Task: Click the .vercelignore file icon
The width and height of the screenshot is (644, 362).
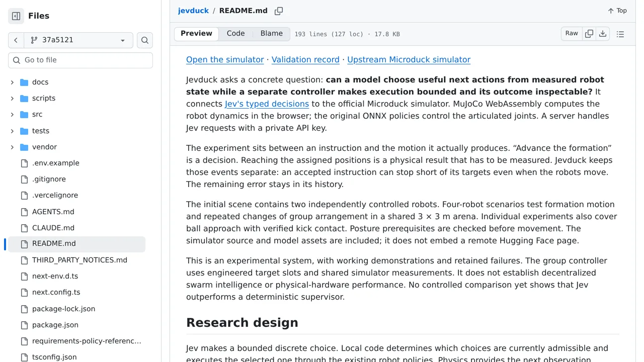Action: (x=24, y=196)
